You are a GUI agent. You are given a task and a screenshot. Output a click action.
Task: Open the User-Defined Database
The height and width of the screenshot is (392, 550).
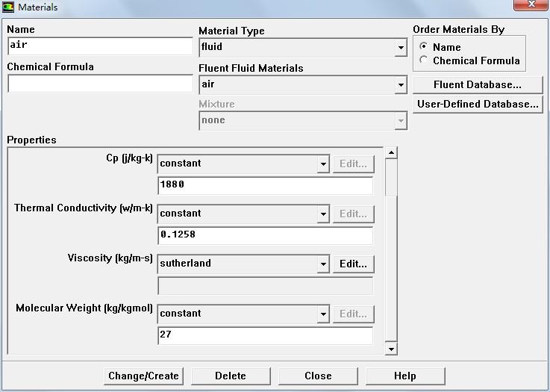coord(477,104)
